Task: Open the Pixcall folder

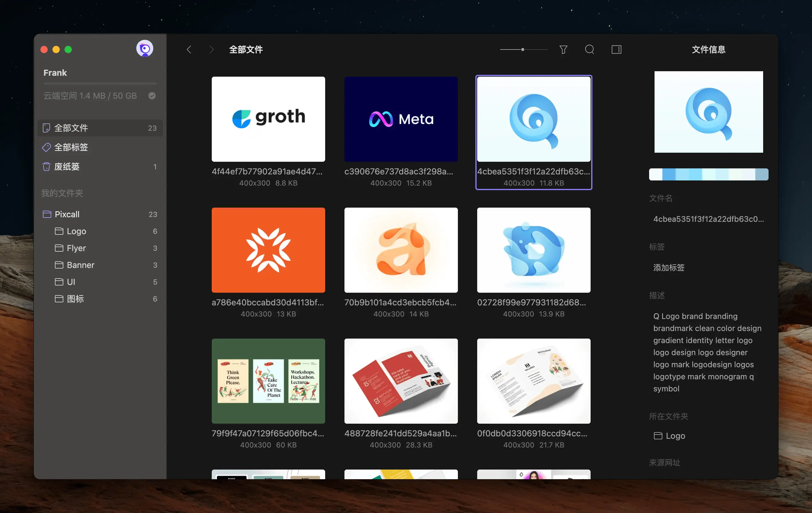Action: pyautogui.click(x=100, y=214)
